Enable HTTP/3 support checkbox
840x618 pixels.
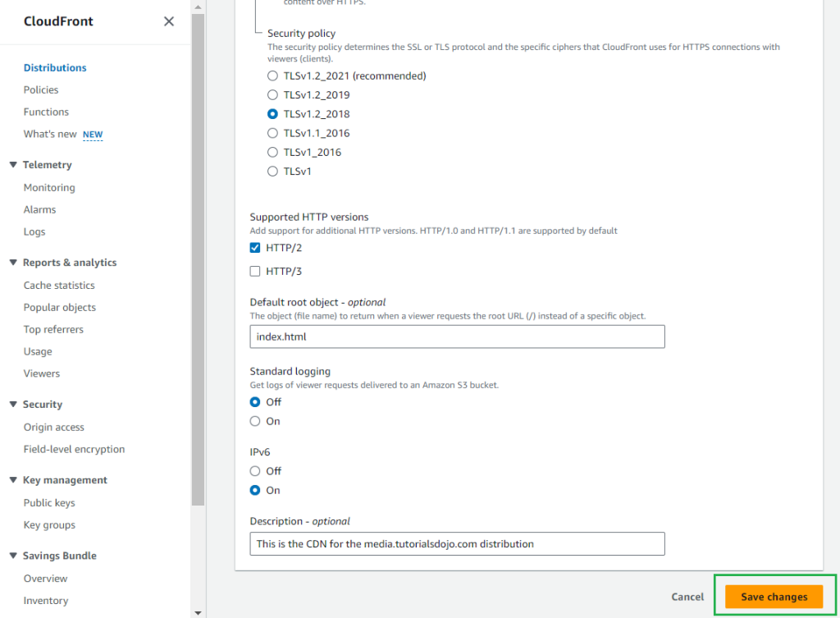click(255, 271)
